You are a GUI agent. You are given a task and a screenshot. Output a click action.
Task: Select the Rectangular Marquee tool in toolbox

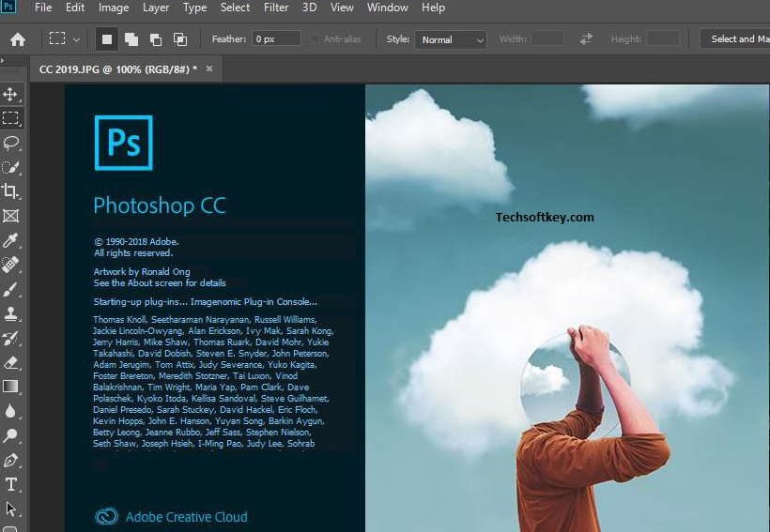tap(10, 118)
